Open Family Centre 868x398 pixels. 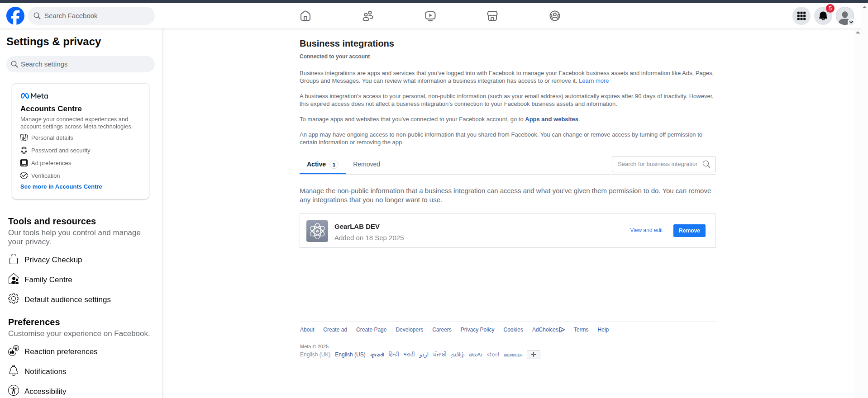(48, 280)
